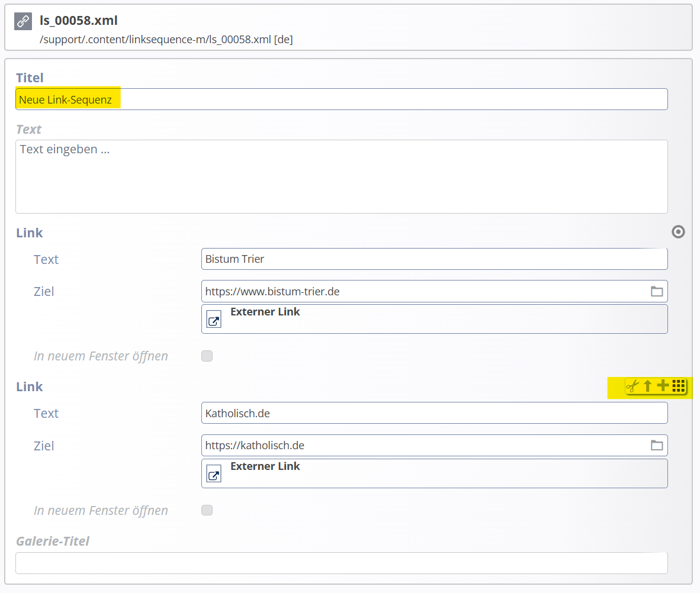Click the link icon beside ls_00058.xml
Image resolution: width=700 pixels, height=593 pixels.
tap(23, 21)
